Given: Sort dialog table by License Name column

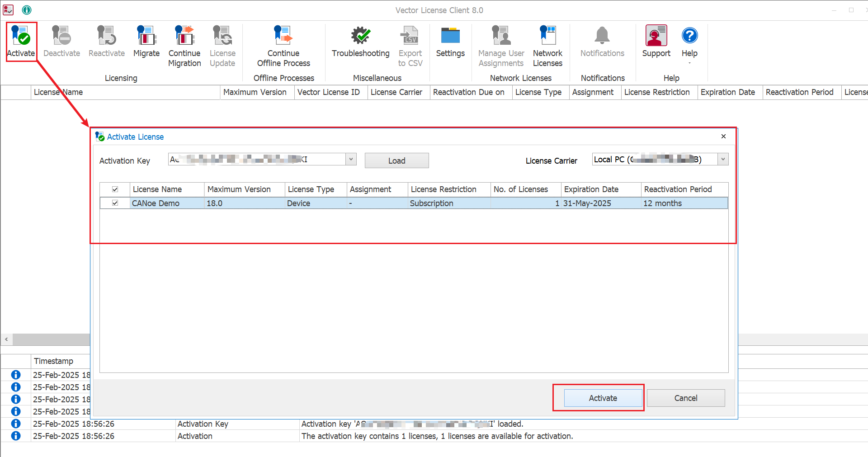Looking at the screenshot, I should (x=167, y=189).
